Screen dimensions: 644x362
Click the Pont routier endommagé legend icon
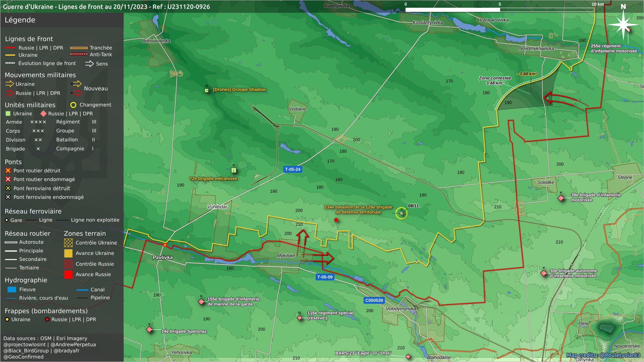click(8, 179)
